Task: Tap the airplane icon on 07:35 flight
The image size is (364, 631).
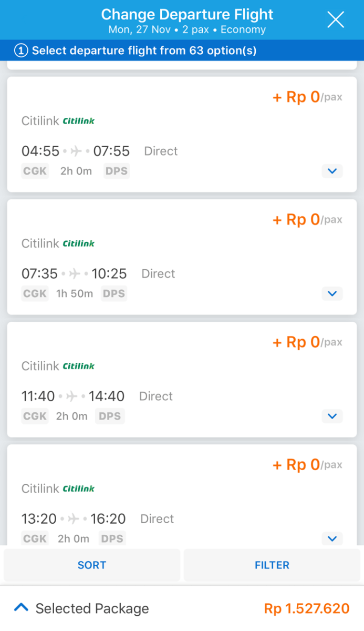Action: [75, 274]
